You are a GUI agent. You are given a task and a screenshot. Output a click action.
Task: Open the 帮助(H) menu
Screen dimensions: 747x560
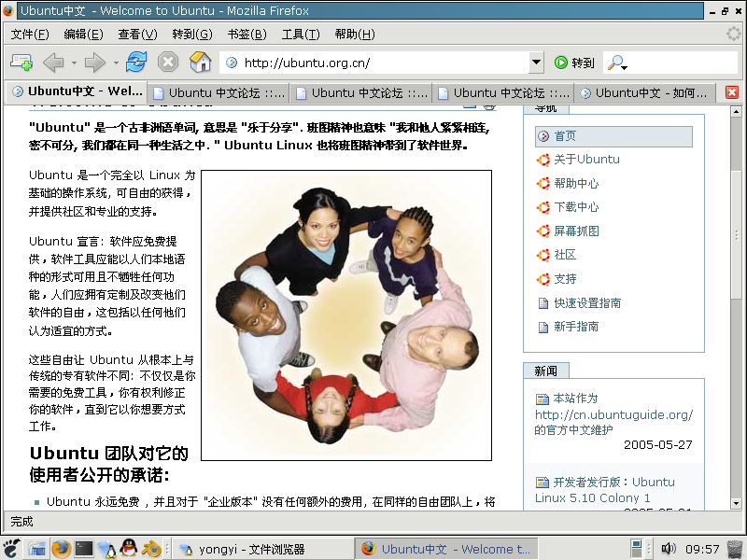point(355,35)
